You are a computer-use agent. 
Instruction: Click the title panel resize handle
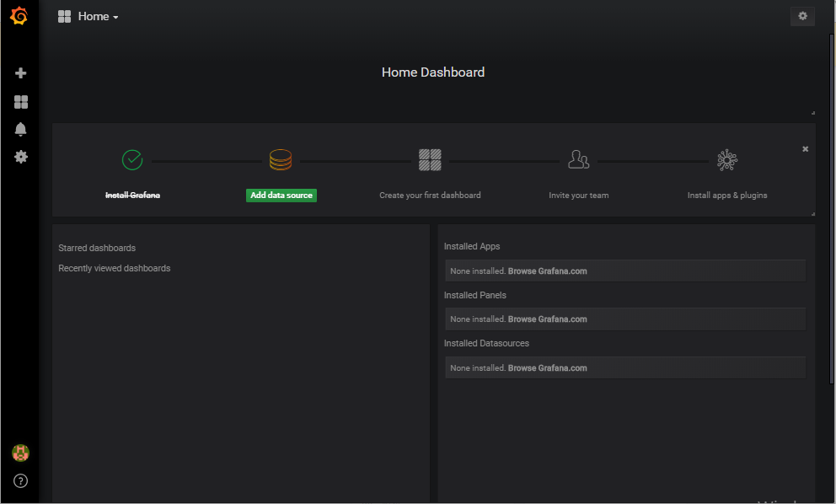click(x=813, y=113)
